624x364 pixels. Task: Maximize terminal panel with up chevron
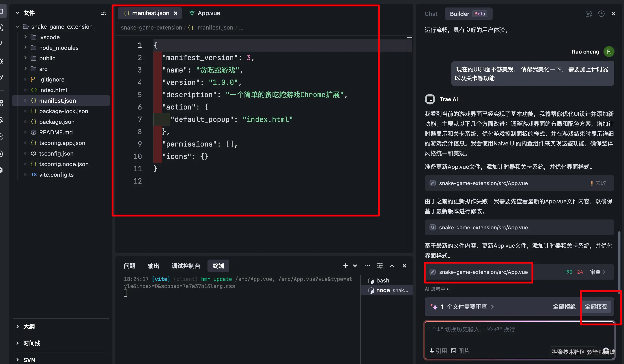pos(392,266)
